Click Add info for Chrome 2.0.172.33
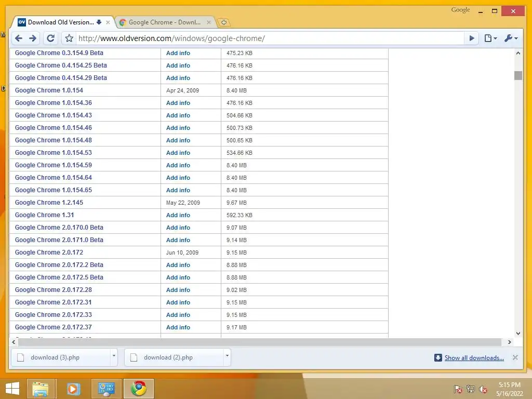The width and height of the screenshot is (532, 399). [x=178, y=315]
